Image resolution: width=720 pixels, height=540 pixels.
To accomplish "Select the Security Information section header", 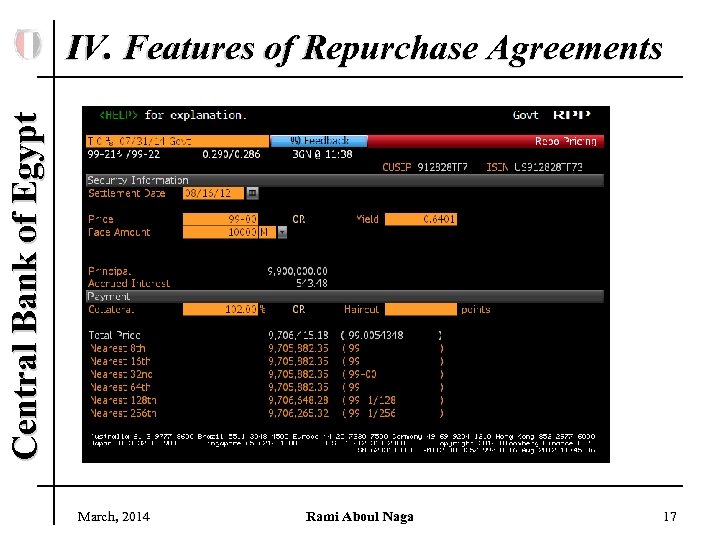I will point(345,180).
